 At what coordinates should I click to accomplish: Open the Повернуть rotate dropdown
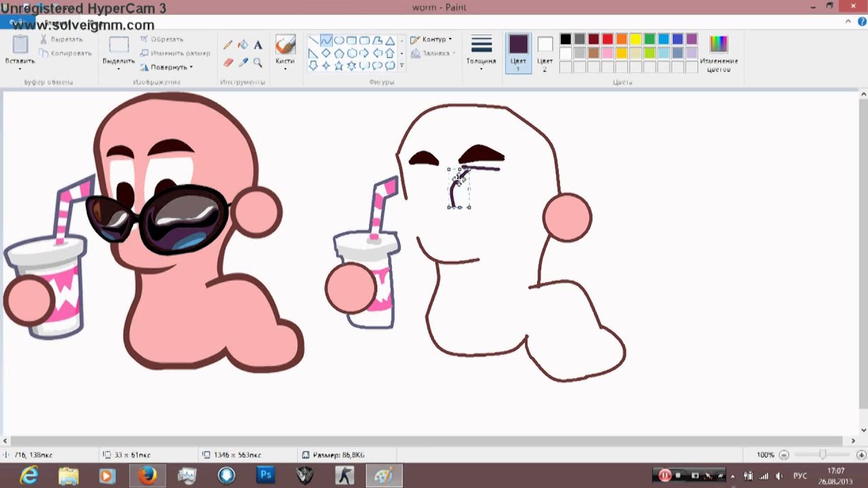pos(167,67)
